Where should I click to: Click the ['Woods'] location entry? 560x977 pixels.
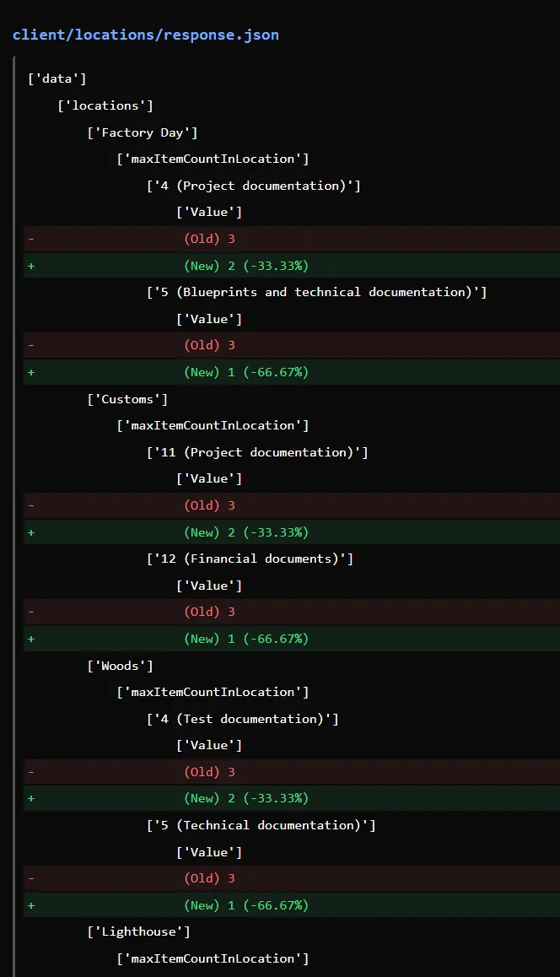(121, 666)
